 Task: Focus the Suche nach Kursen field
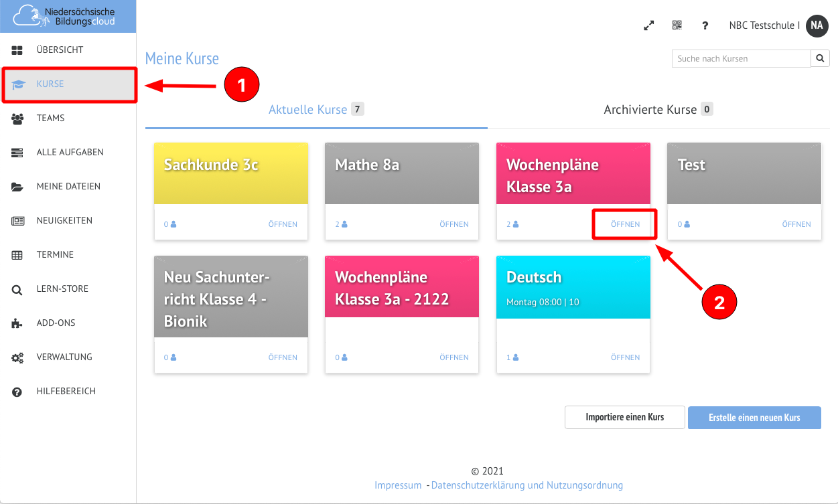click(741, 59)
